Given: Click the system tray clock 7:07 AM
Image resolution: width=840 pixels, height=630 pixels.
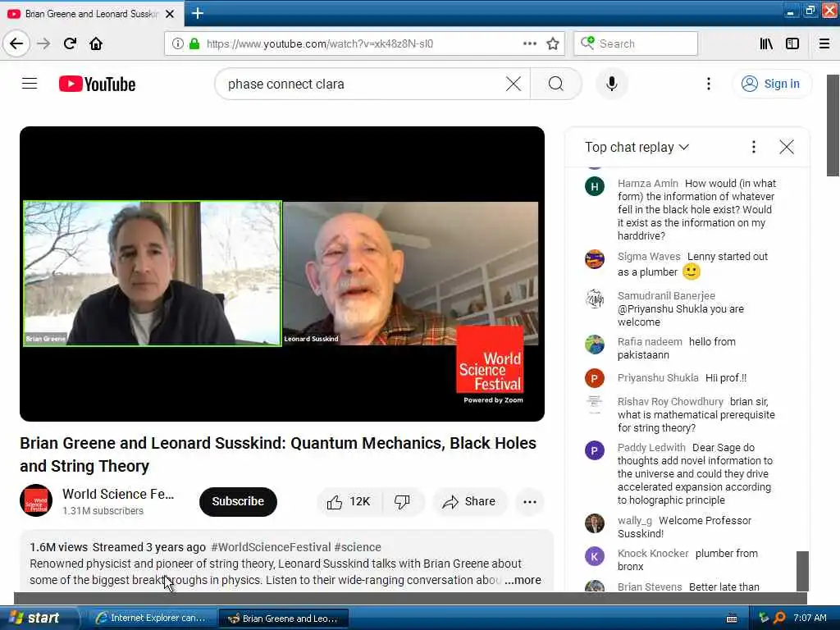Looking at the screenshot, I should pos(810,618).
